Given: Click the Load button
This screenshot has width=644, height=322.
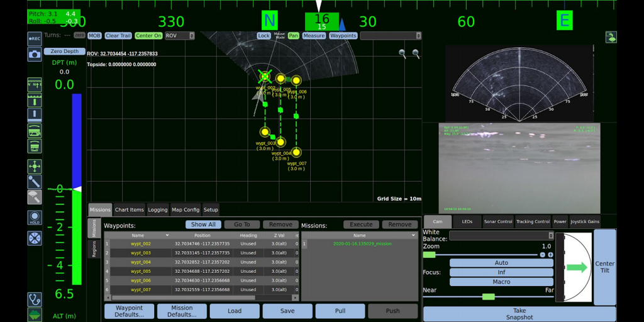Looking at the screenshot, I should coord(235,311).
